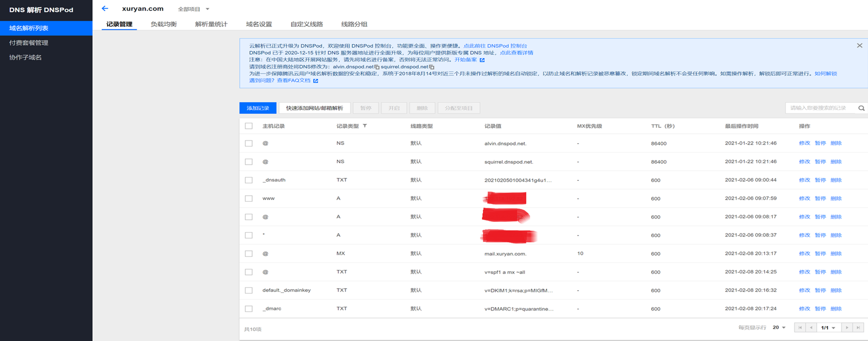Jump to first page arrow
The height and width of the screenshot is (341, 868).
point(800,327)
